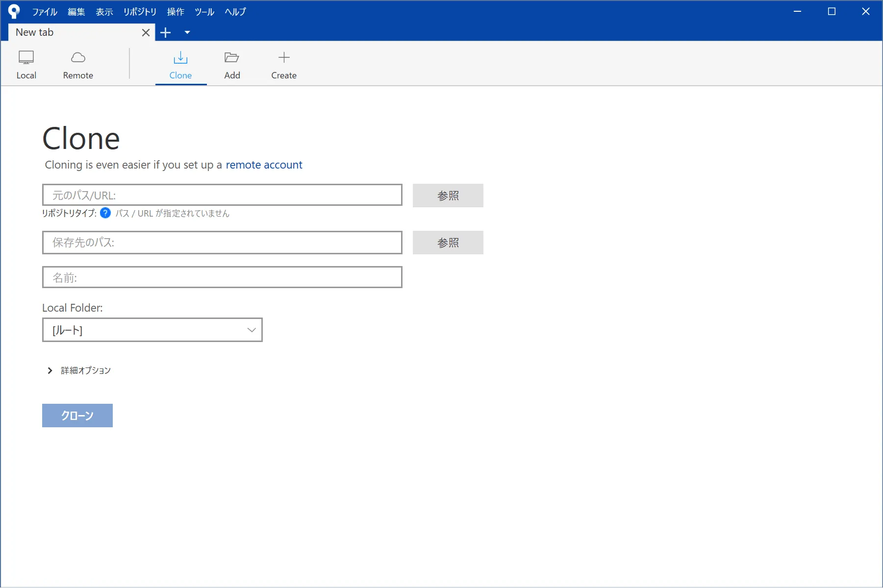
Task: Open the Local Folder [ルート] dropdown
Action: point(152,330)
